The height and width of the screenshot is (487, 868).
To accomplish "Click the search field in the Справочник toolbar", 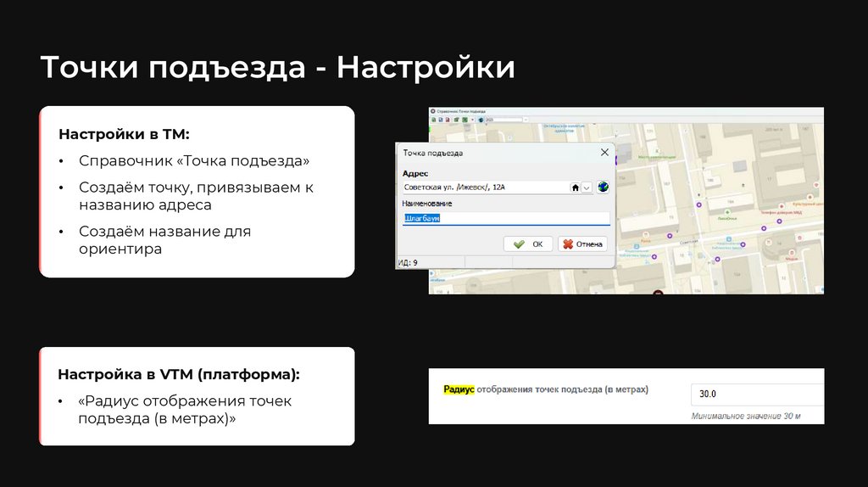I will [504, 120].
